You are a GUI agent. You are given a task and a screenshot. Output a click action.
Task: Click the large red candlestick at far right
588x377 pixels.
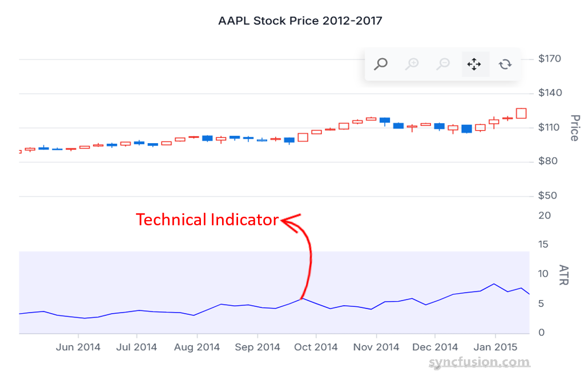[x=521, y=114]
